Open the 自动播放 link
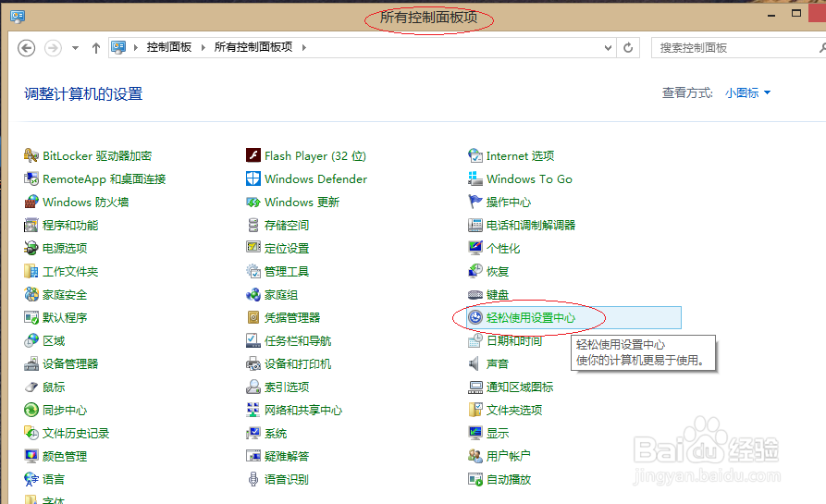The width and height of the screenshot is (826, 504). [x=509, y=479]
